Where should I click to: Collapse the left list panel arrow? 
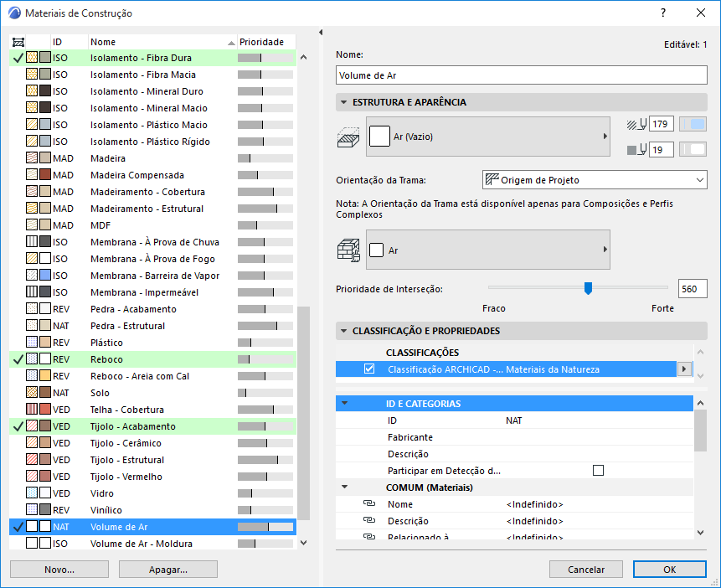[x=321, y=32]
